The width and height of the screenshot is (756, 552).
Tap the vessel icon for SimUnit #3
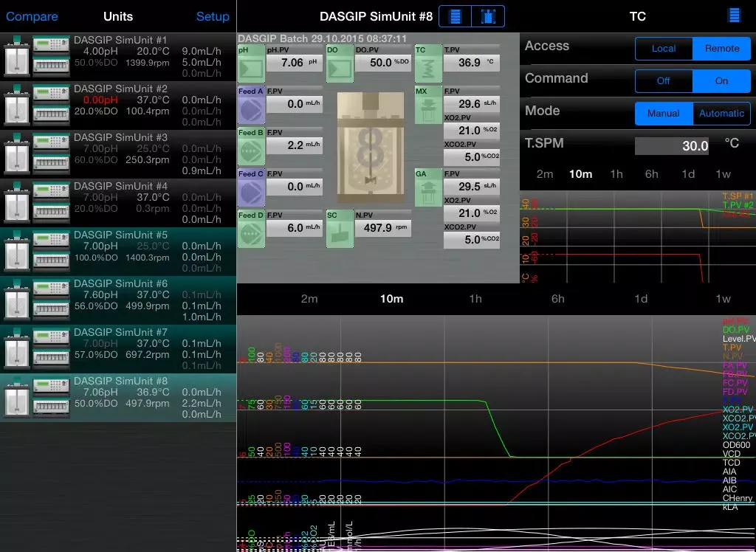click(17, 153)
